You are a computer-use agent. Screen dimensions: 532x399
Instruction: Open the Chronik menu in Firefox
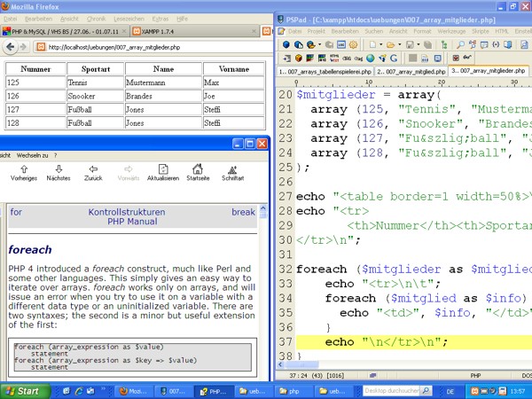(98, 18)
